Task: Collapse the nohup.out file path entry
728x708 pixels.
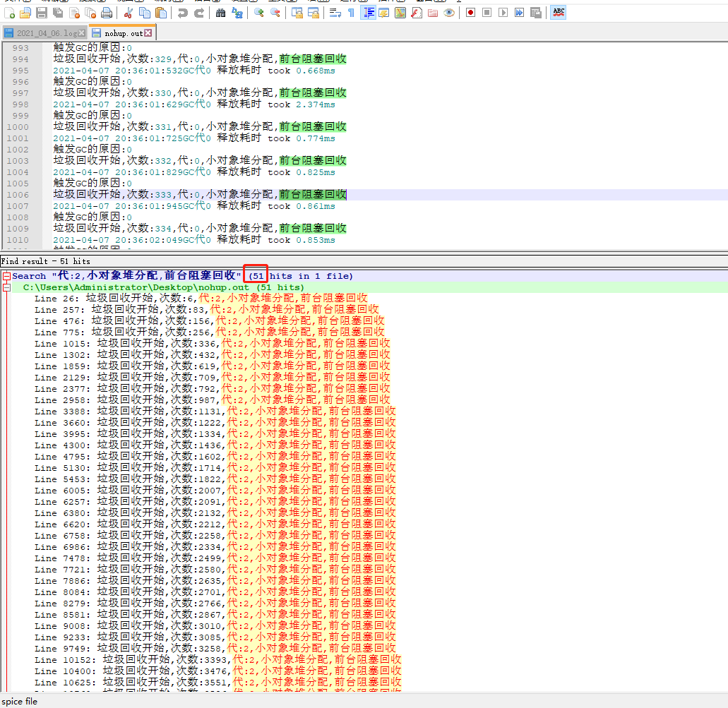Action: click(x=5, y=286)
